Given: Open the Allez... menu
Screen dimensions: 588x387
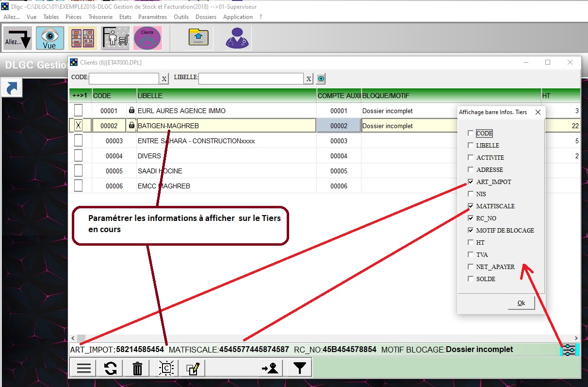Looking at the screenshot, I should point(12,17).
